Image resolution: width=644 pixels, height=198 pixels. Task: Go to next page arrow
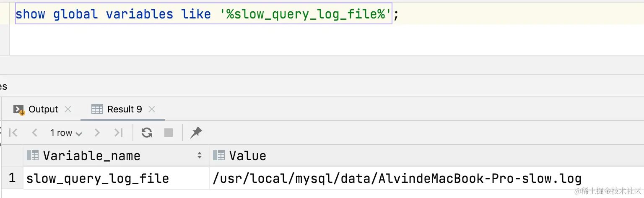pos(97,133)
